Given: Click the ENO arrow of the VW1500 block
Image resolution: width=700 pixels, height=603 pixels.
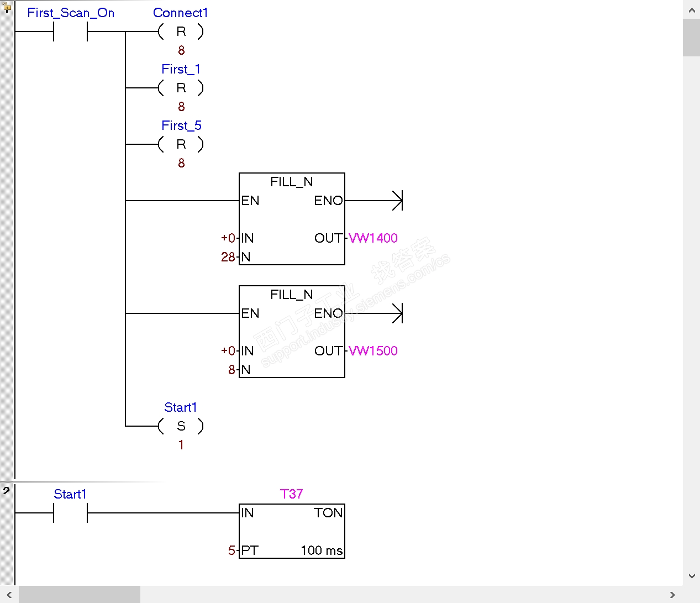Looking at the screenshot, I should pos(397,313).
